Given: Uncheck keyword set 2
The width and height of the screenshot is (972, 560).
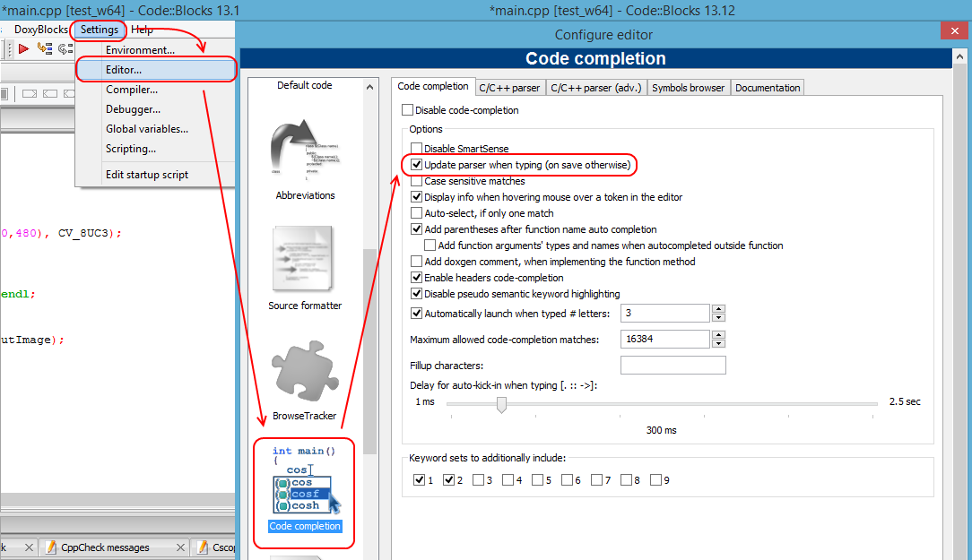Looking at the screenshot, I should 449,480.
